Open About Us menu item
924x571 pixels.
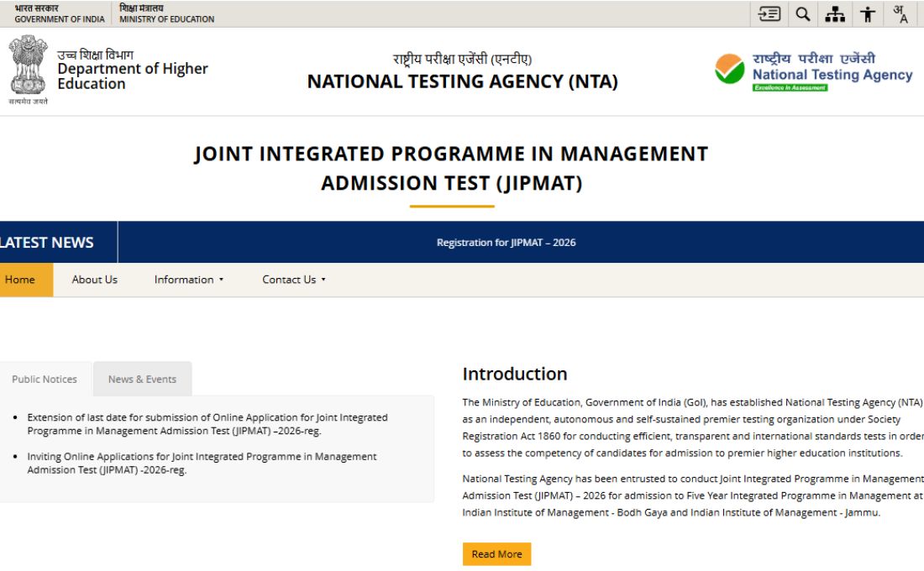(94, 280)
